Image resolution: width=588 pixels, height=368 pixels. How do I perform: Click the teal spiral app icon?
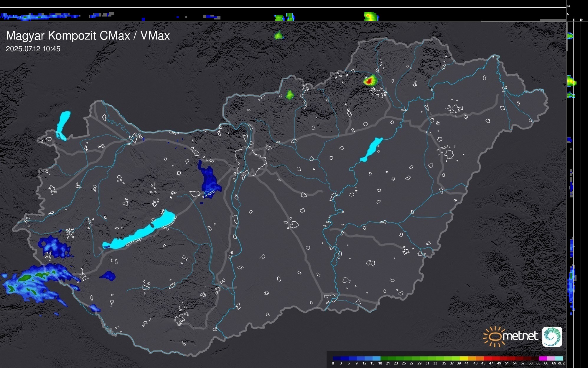(x=552, y=336)
